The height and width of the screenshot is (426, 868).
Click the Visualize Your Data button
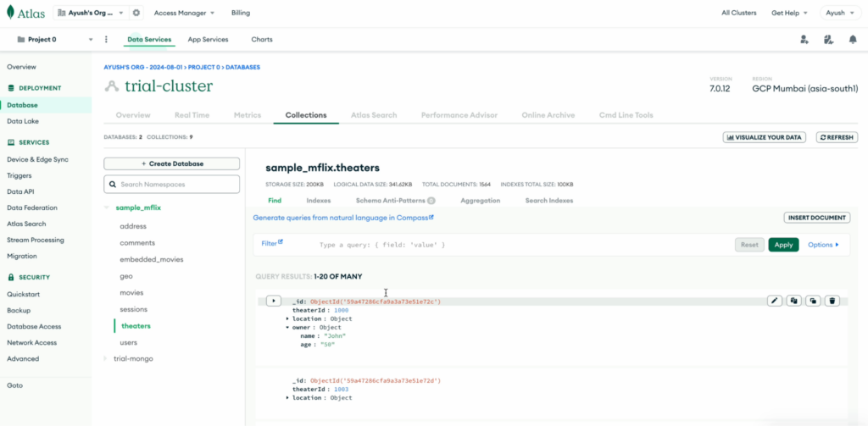[765, 137]
